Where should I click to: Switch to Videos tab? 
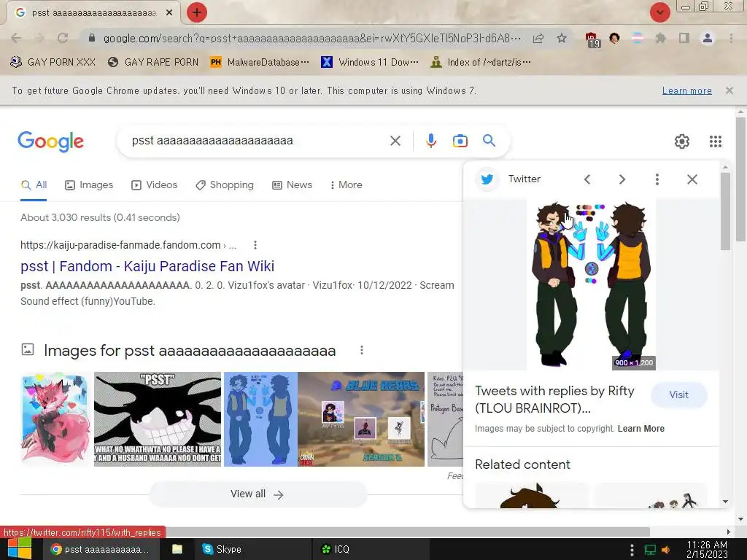(155, 184)
